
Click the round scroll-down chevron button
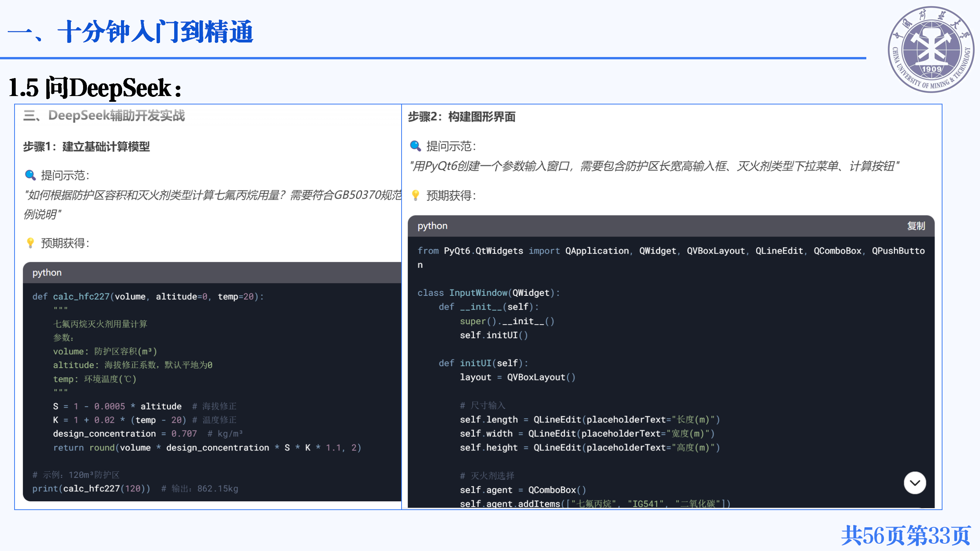[x=915, y=483]
